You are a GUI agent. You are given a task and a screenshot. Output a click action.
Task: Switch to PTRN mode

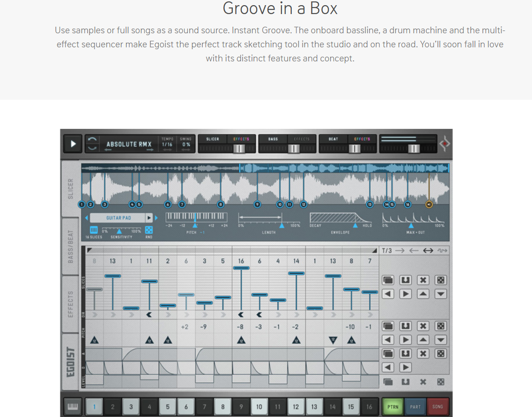(x=393, y=407)
